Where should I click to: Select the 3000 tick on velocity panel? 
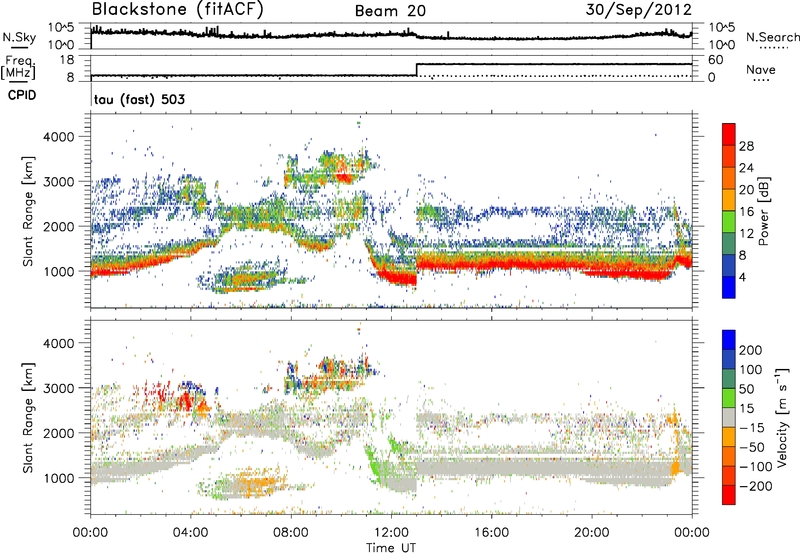(58, 388)
